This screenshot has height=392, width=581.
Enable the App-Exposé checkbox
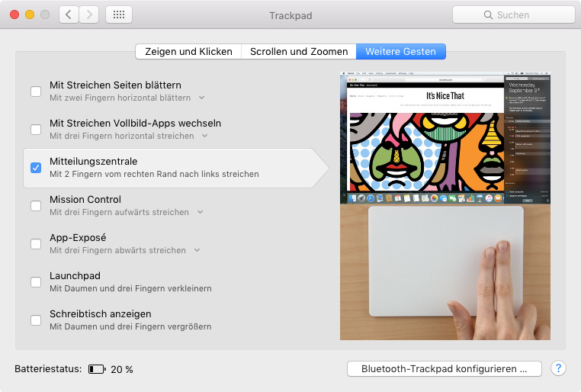pyautogui.click(x=36, y=244)
